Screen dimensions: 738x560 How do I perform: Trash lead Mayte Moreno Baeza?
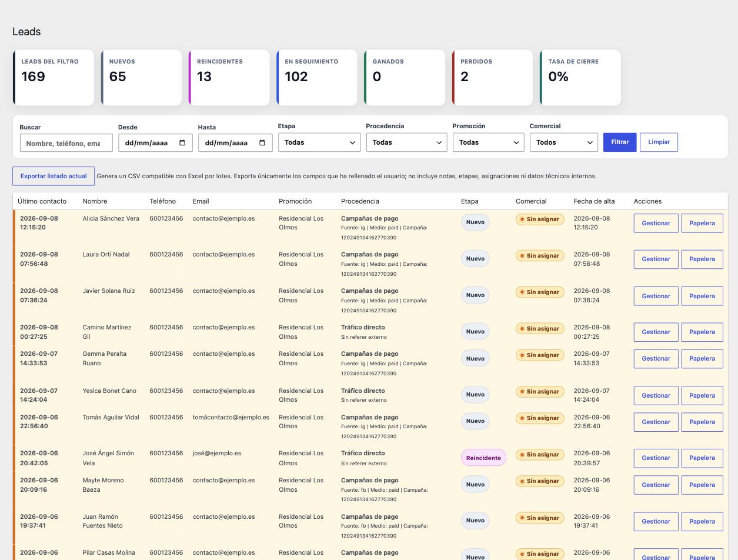point(702,485)
